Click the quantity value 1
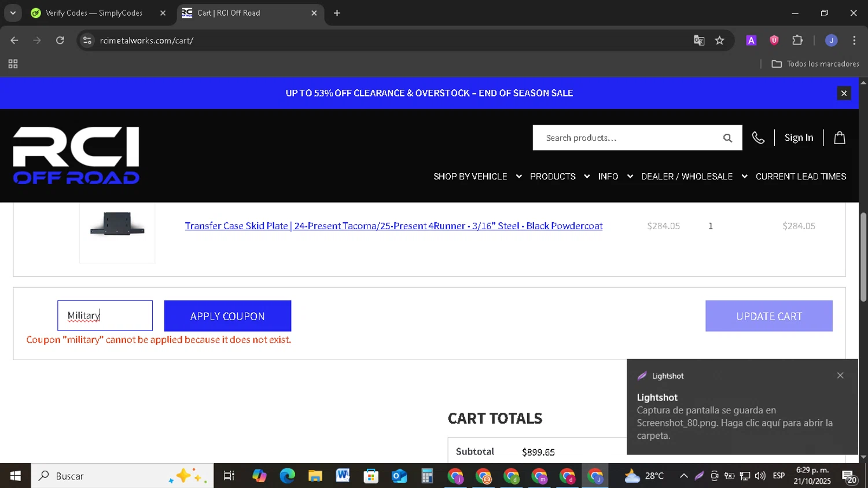 [711, 226]
